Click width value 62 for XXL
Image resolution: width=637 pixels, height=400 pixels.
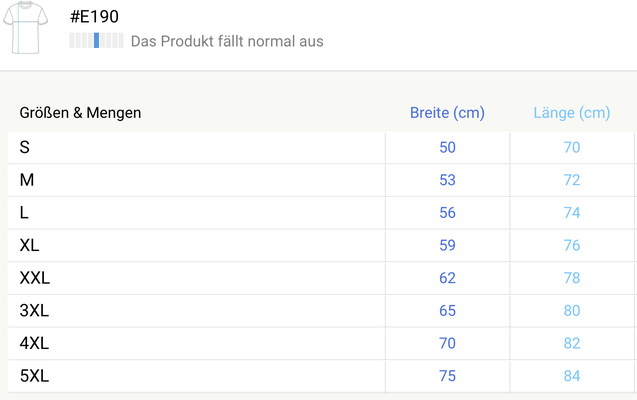tap(447, 278)
